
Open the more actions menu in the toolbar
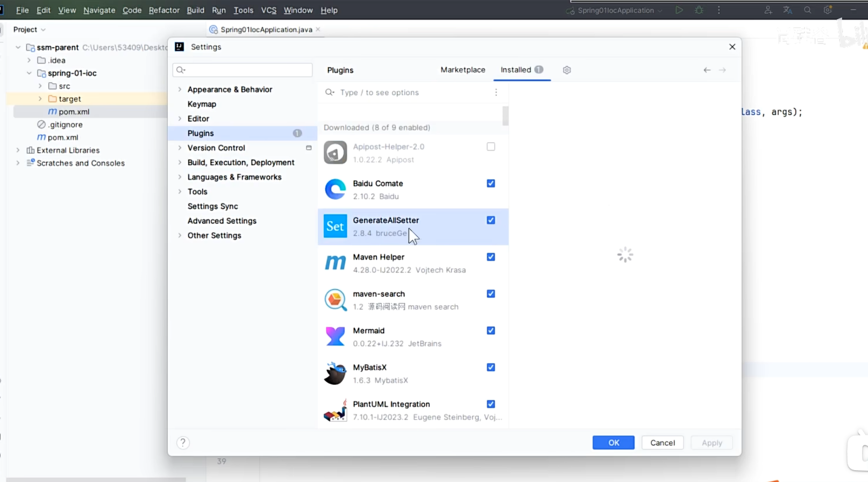point(719,10)
